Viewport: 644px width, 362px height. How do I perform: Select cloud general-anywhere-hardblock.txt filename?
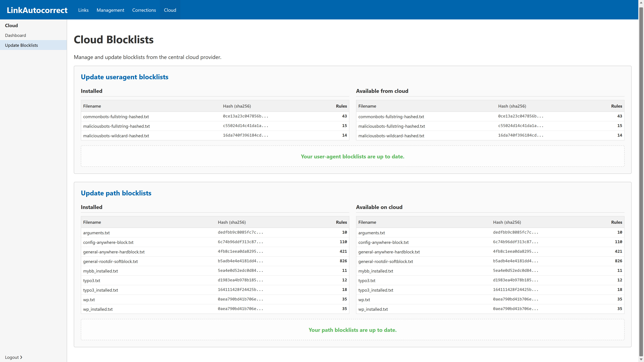tap(389, 252)
